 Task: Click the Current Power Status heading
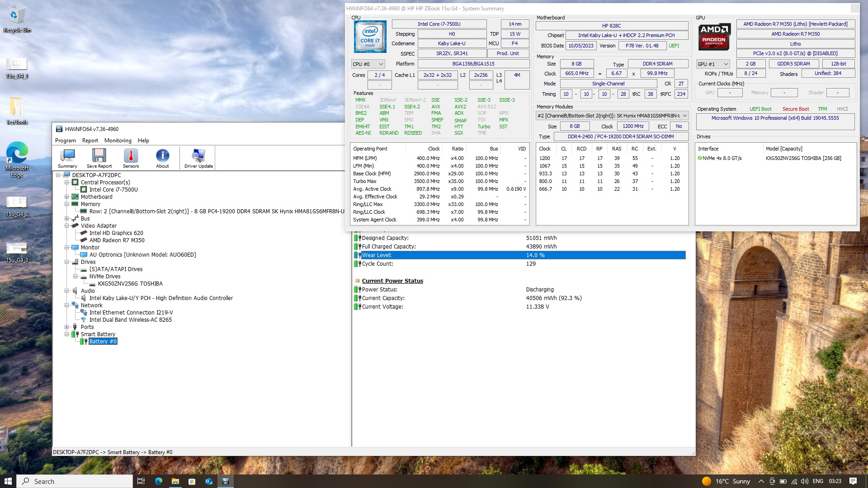[392, 281]
